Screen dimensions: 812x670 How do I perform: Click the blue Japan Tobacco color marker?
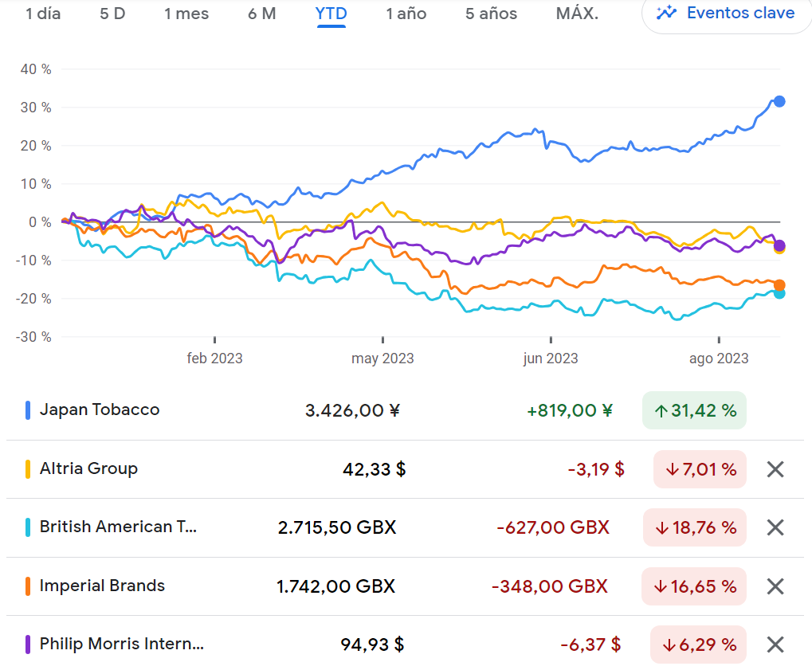(x=28, y=410)
